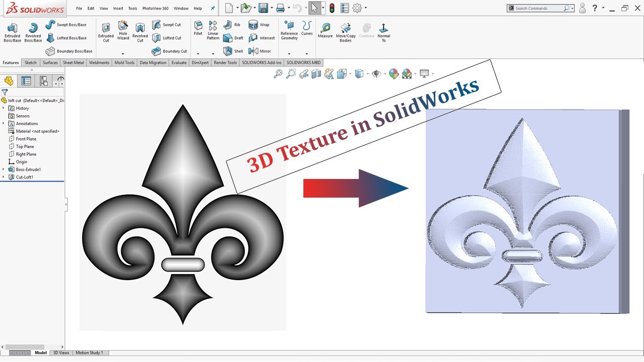Click the Save disk icon
The image size is (644, 362).
pos(263,8)
